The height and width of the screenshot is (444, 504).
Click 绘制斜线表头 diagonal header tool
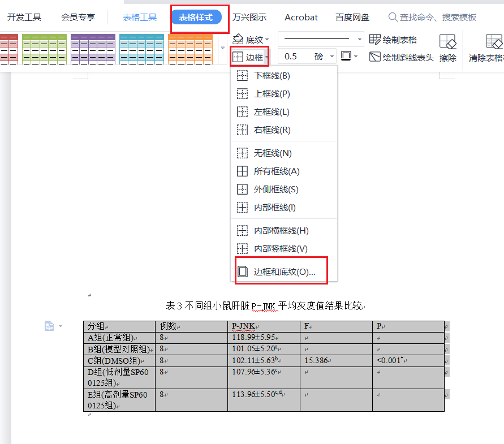click(x=402, y=57)
